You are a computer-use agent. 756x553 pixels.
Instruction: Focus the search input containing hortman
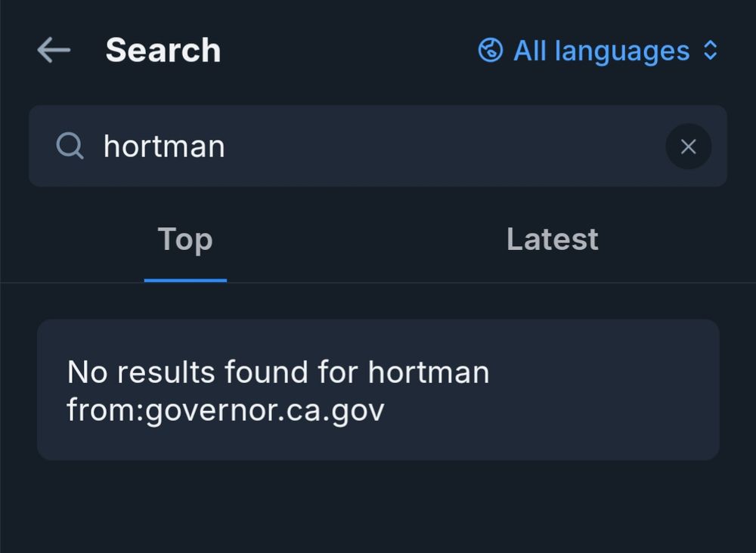302,147
